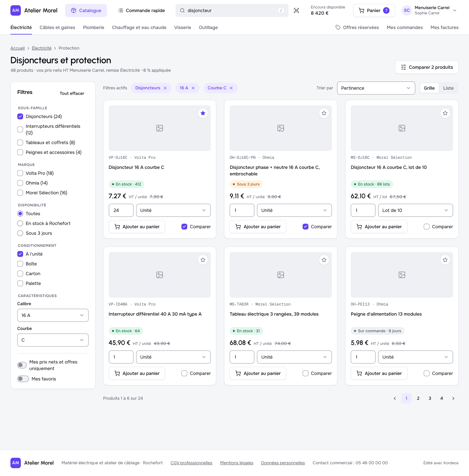
Task: Open the Trier par Pertinence dropdown
Action: coord(376,88)
